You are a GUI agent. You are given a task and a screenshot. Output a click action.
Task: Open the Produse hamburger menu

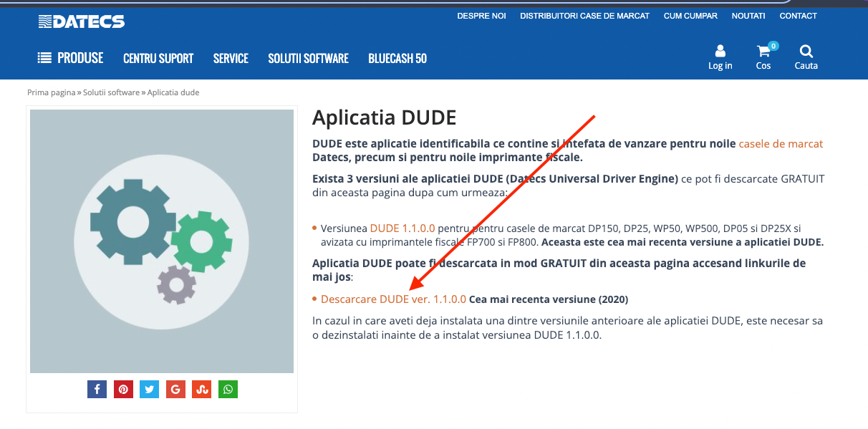[x=71, y=58]
